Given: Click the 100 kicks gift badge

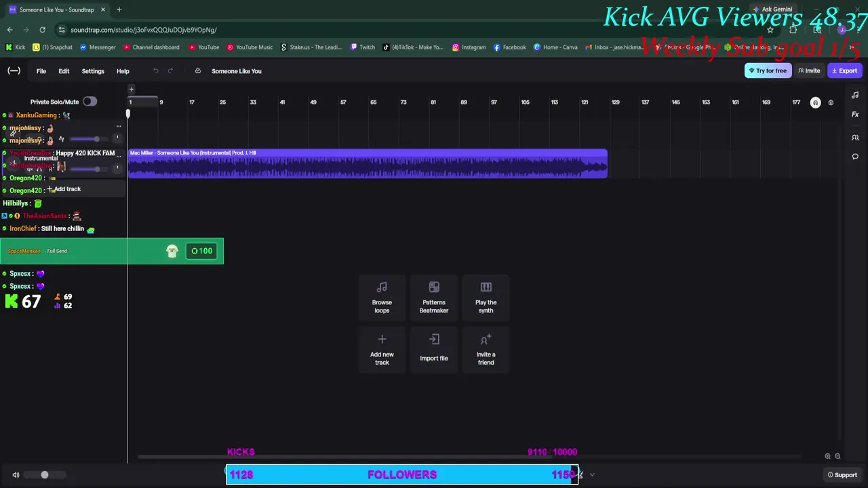Looking at the screenshot, I should [201, 251].
